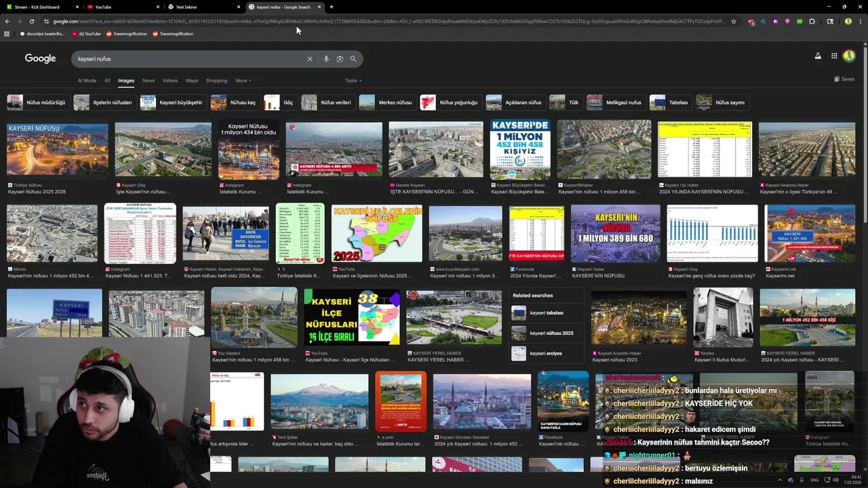Open Search Labs flask icon

[818, 56]
